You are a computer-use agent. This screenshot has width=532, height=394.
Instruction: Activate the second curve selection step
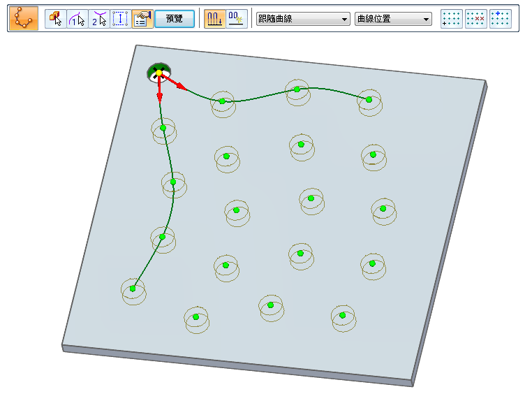pos(98,19)
